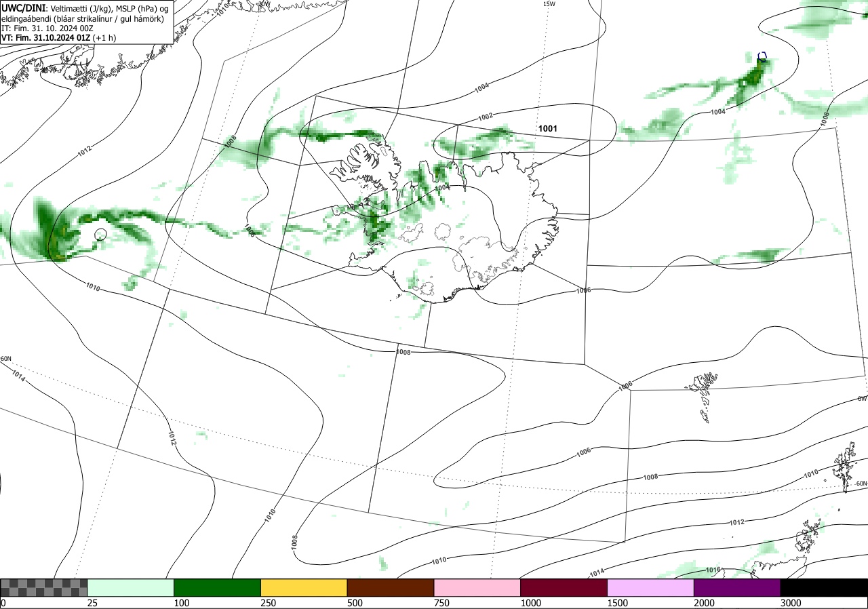Click the "UWC/DINI" title heading
This screenshot has width=868, height=609.
pyautogui.click(x=23, y=7)
